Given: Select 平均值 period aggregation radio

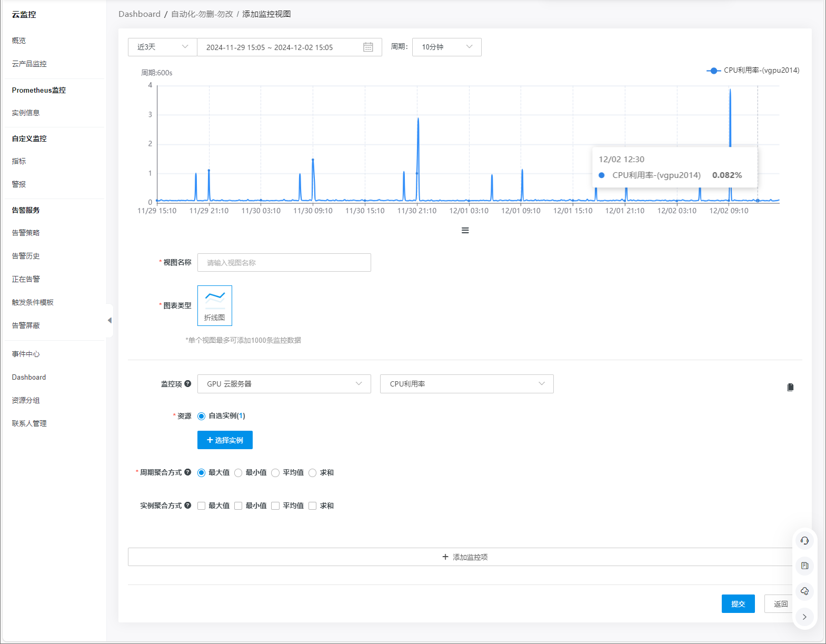Looking at the screenshot, I should pos(275,473).
